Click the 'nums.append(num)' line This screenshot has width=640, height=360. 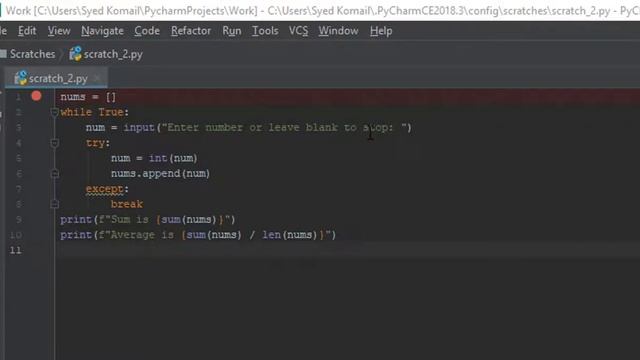point(160,174)
